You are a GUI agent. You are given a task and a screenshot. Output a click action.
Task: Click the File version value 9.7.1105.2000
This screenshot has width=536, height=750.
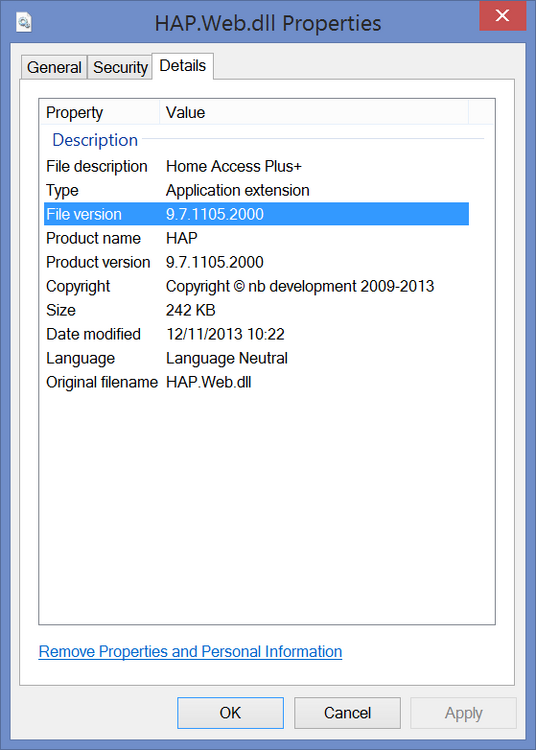(215, 214)
